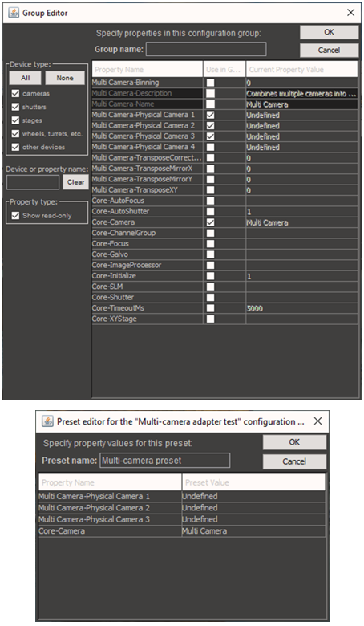Click the All device type button

click(26, 78)
